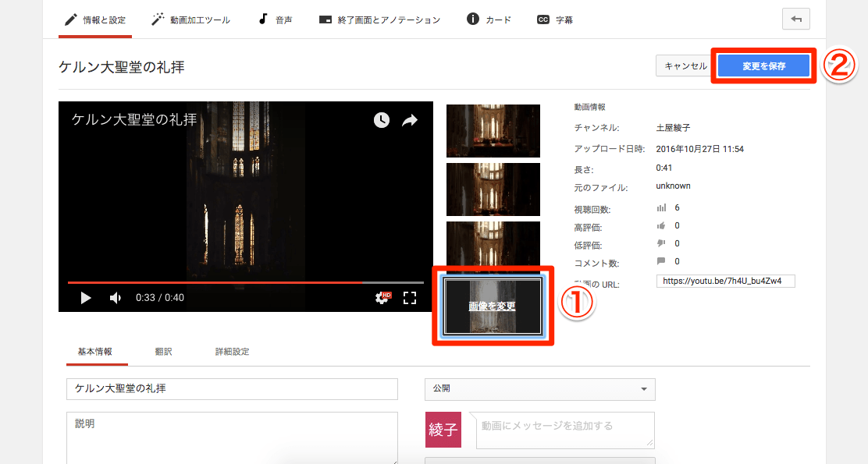Click the unknown source file value
The width and height of the screenshot is (868, 464).
point(673,186)
